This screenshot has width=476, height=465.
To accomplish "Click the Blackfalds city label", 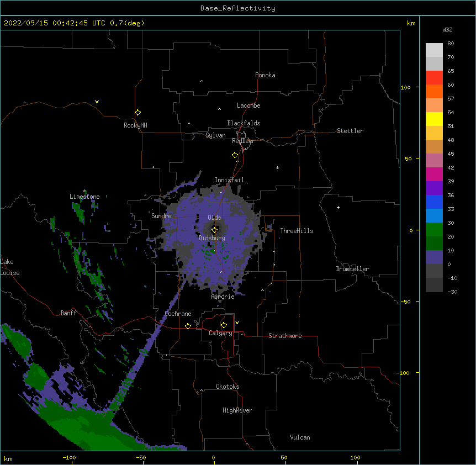I will coord(244,123).
